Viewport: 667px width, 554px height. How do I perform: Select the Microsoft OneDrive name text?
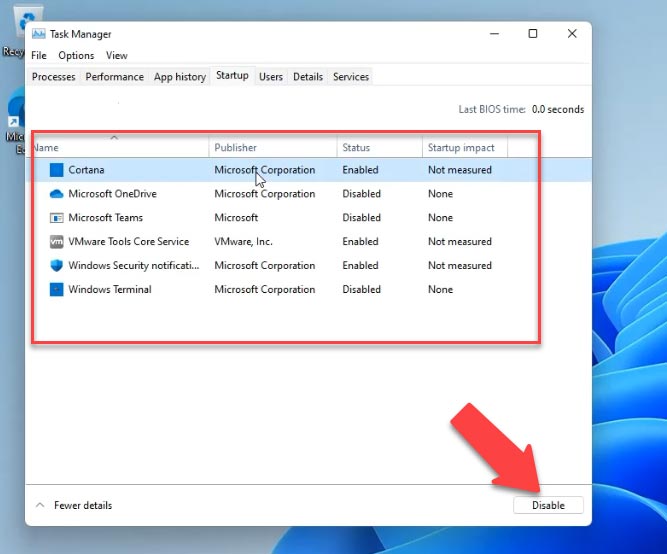pos(112,194)
